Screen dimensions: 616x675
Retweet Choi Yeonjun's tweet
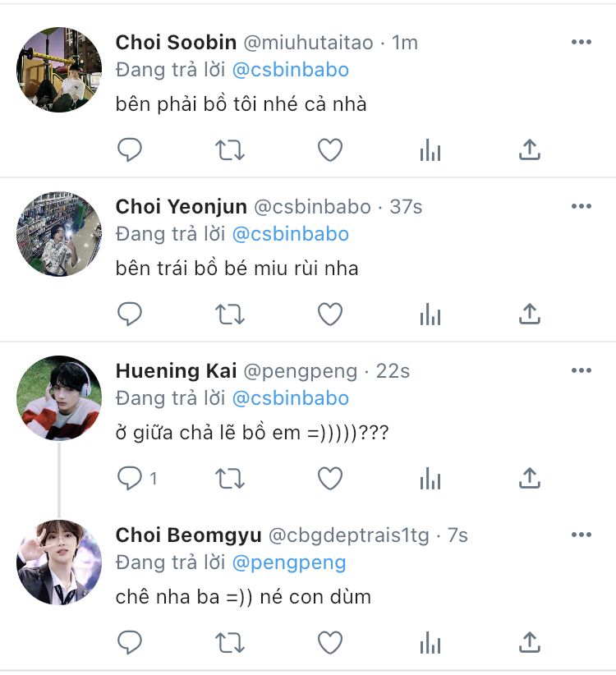[230, 314]
